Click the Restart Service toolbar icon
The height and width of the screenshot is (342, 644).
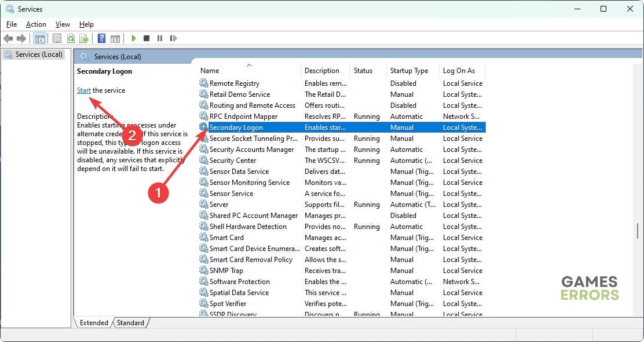tap(173, 39)
